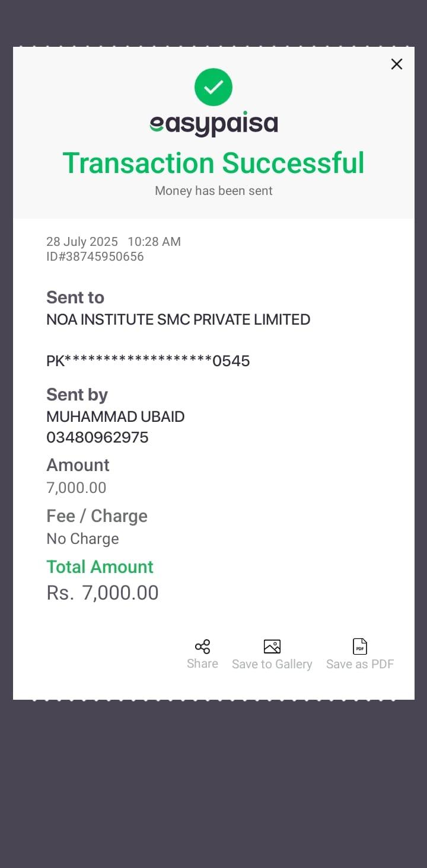Tap the Save as PDF document icon
427x868 pixels.
pyautogui.click(x=360, y=646)
